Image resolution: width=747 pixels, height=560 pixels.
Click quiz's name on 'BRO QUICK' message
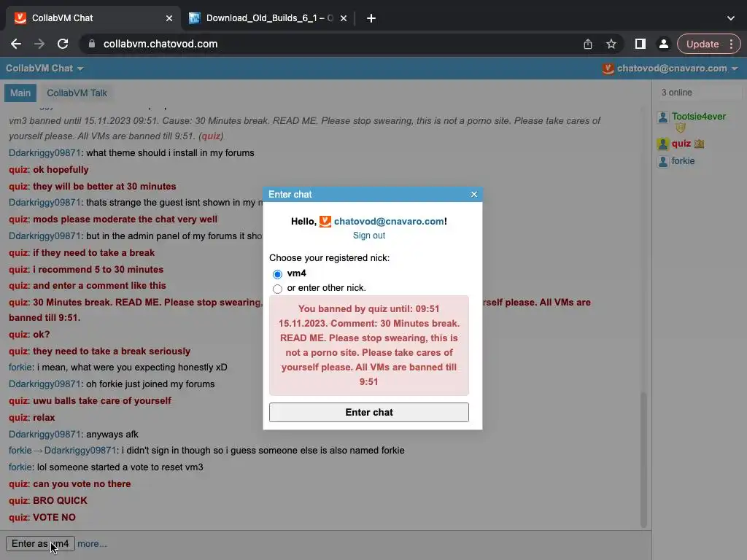pos(18,501)
